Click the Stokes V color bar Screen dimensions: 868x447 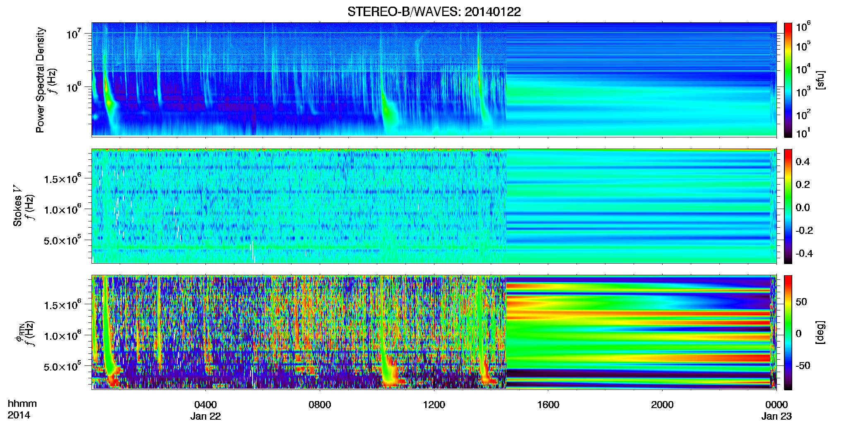tap(788, 206)
